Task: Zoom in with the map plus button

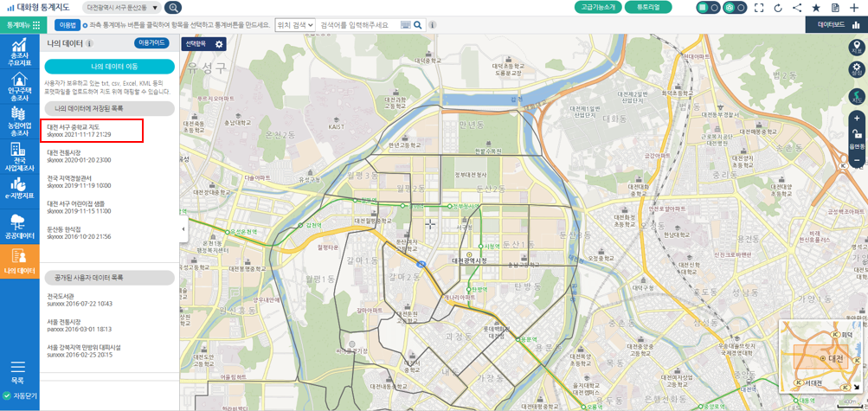Action: 857,119
